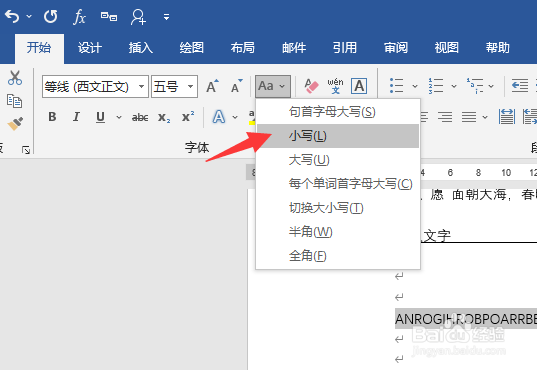The height and width of the screenshot is (370, 537).
Task: Click the Text Effects A icon
Action: (219, 117)
